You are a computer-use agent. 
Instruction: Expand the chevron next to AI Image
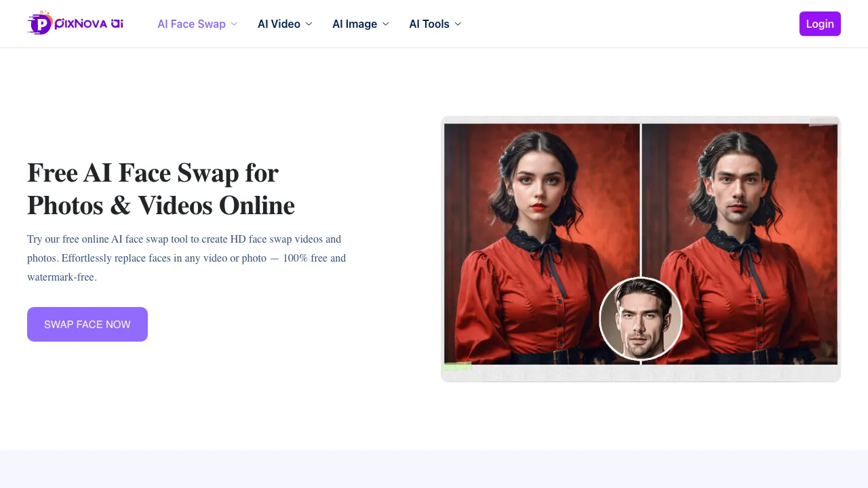coord(386,24)
